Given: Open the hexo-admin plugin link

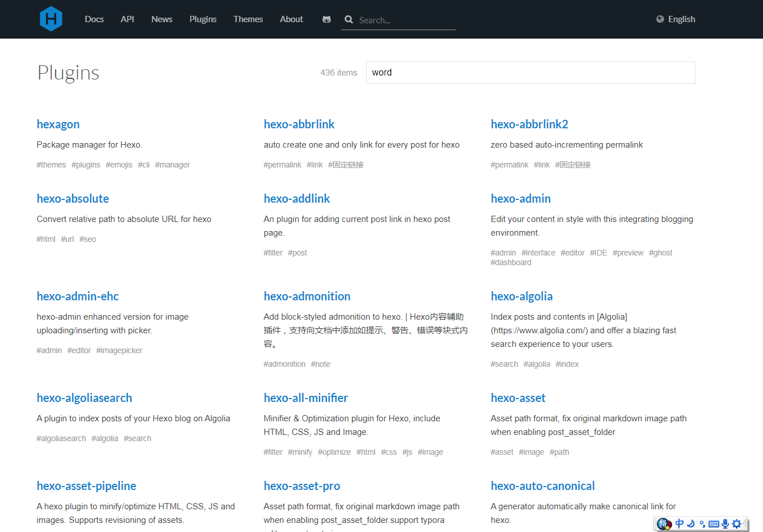Looking at the screenshot, I should point(521,199).
